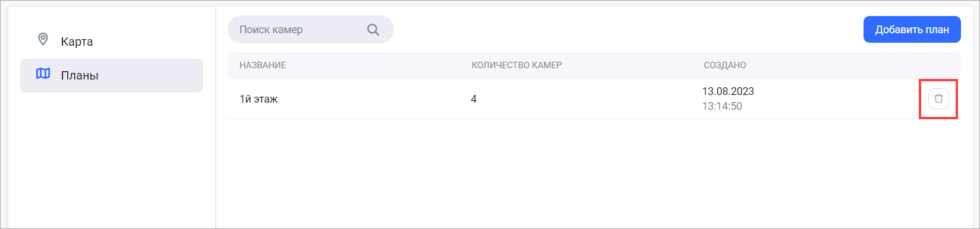Sort by the НАЗВАНИЕ column header

click(x=263, y=65)
